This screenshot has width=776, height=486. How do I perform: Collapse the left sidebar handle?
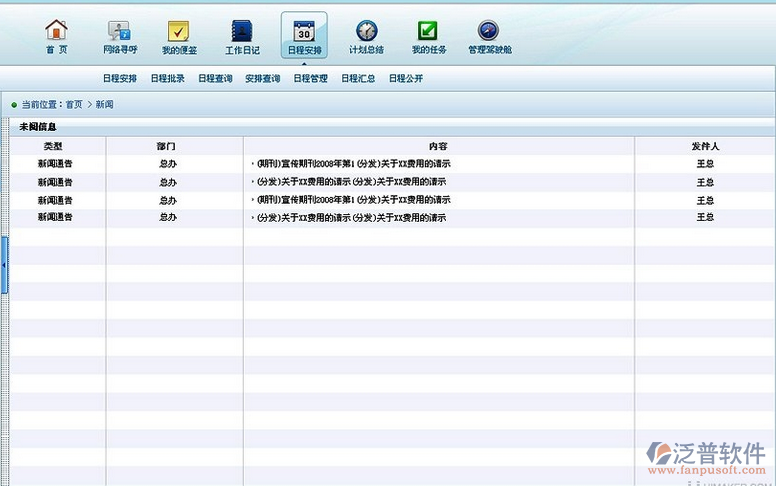coord(4,265)
